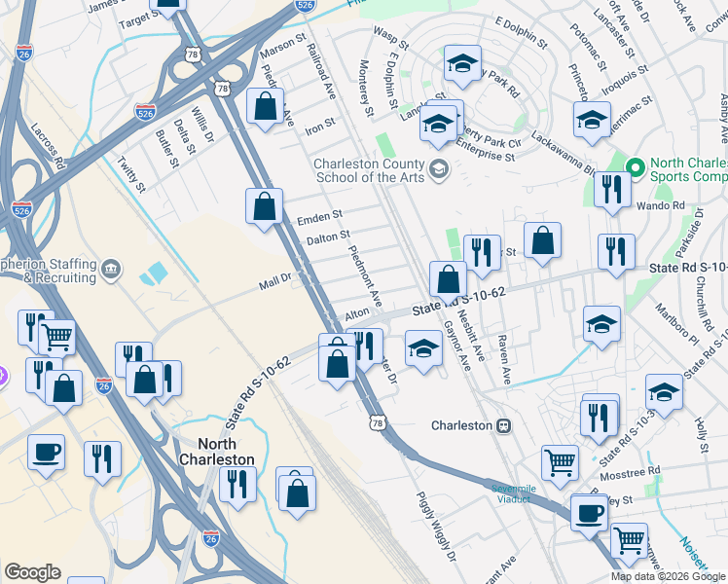Screen dimensions: 728x584
Task: Click the US 78 shield near Charleston station
Action: click(x=378, y=422)
